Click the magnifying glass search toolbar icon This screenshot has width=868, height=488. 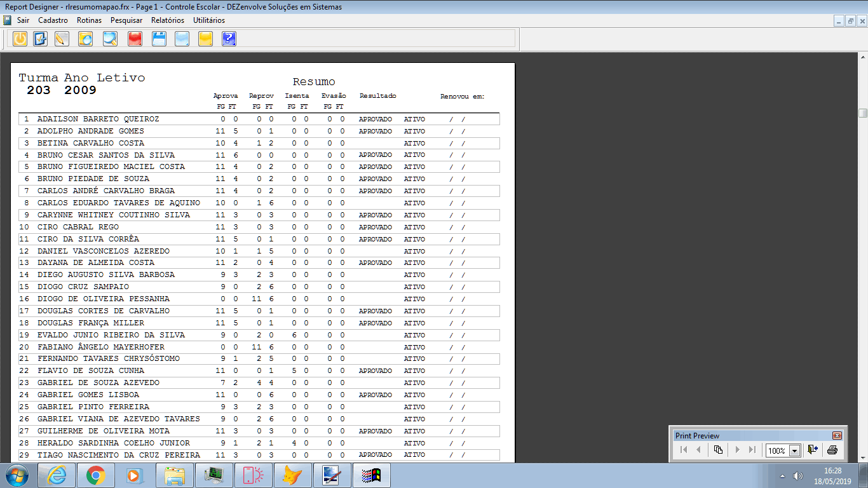pyautogui.click(x=110, y=39)
